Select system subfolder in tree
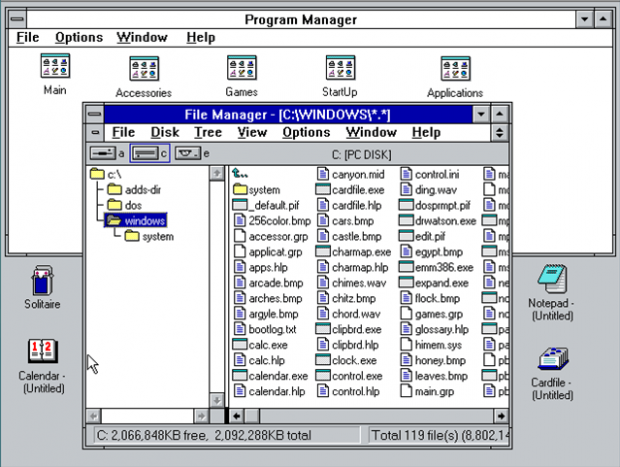Viewport: 620px width, 467px height. click(x=149, y=236)
